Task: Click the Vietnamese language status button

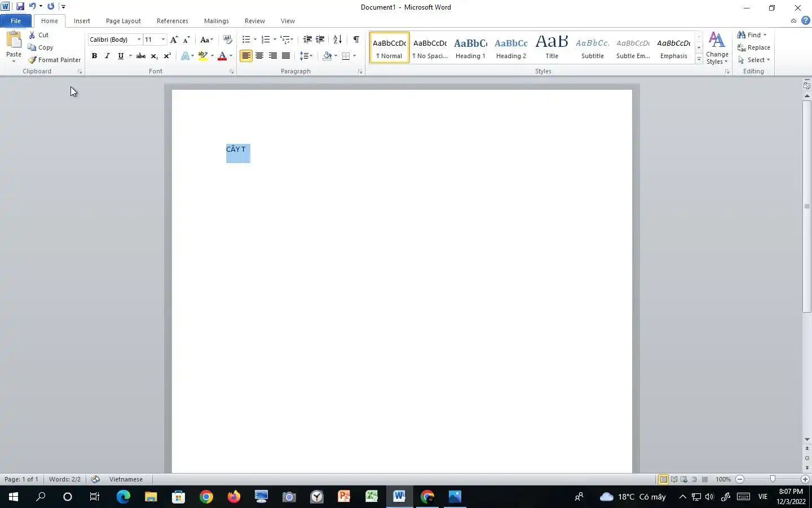Action: [x=126, y=479]
